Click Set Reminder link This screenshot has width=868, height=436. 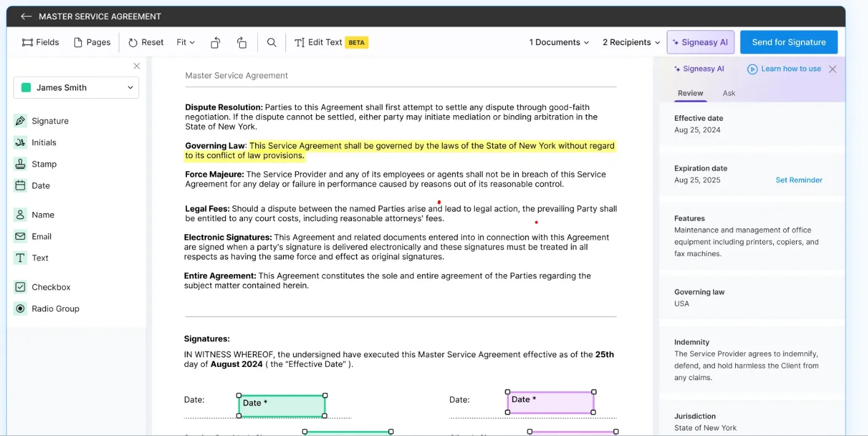pos(798,180)
